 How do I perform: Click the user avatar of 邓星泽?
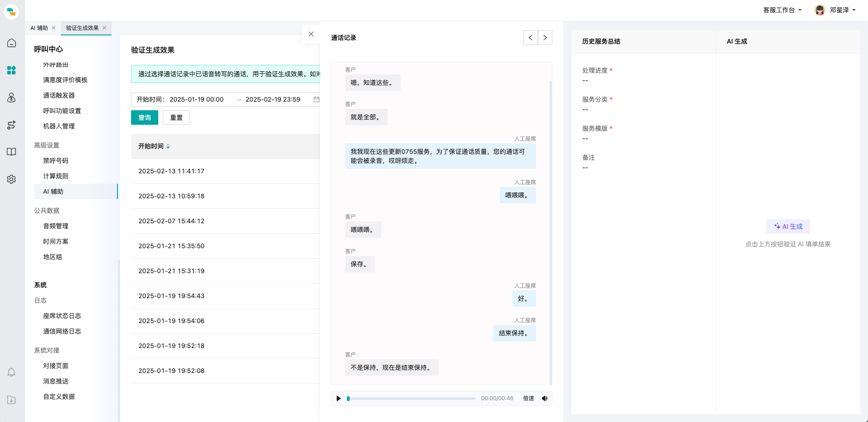pos(819,10)
